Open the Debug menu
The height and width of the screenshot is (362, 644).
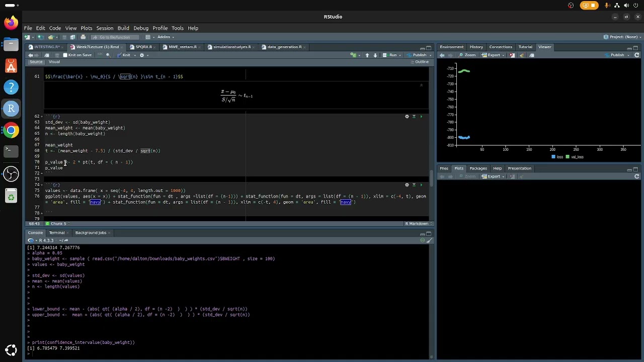point(141,28)
